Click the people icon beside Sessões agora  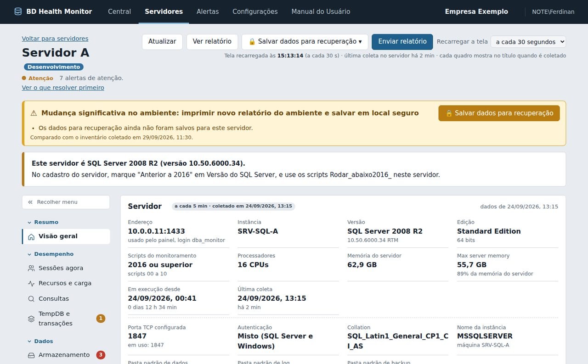click(31, 268)
